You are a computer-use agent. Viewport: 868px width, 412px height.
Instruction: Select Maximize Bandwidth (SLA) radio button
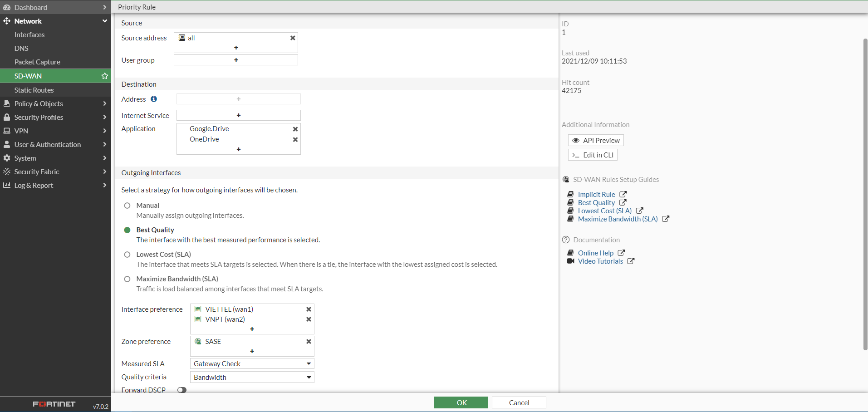click(128, 279)
